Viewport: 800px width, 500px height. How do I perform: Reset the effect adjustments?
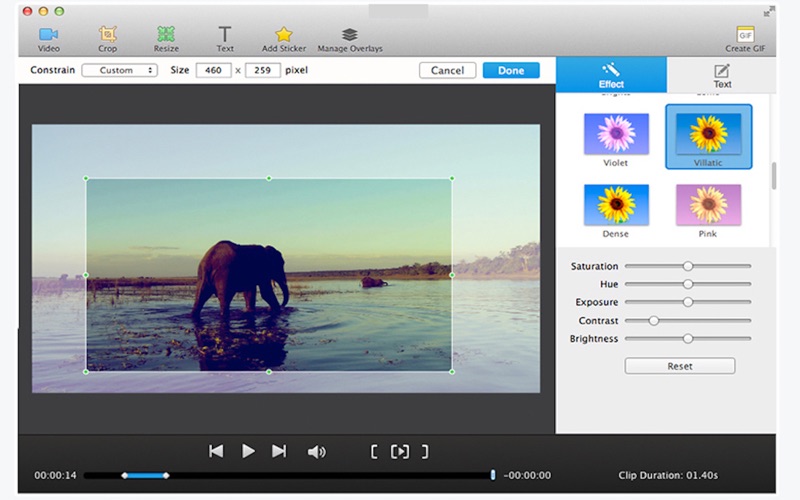click(x=679, y=367)
